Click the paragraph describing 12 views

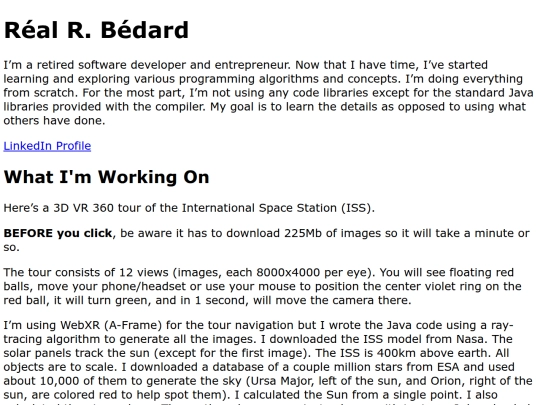[262, 286]
